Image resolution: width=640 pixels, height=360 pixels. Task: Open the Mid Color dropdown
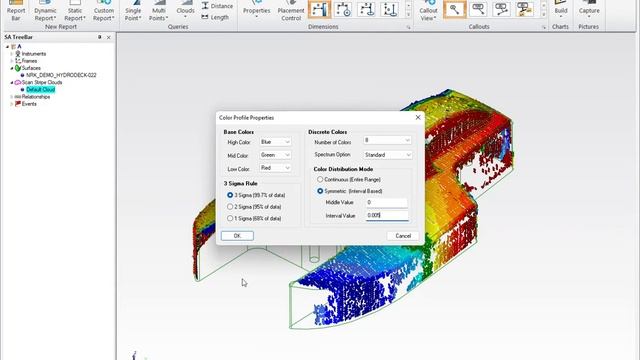(275, 155)
